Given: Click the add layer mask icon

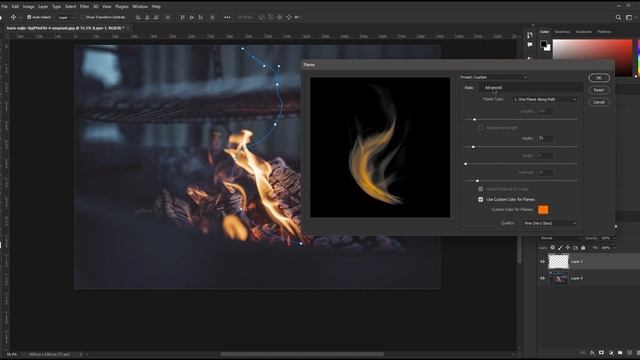Looking at the screenshot, I should tap(601, 352).
